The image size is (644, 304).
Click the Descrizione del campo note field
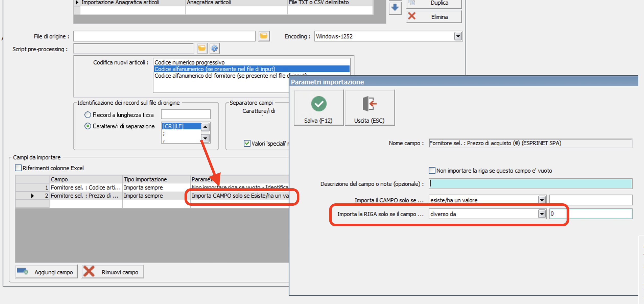(x=530, y=184)
